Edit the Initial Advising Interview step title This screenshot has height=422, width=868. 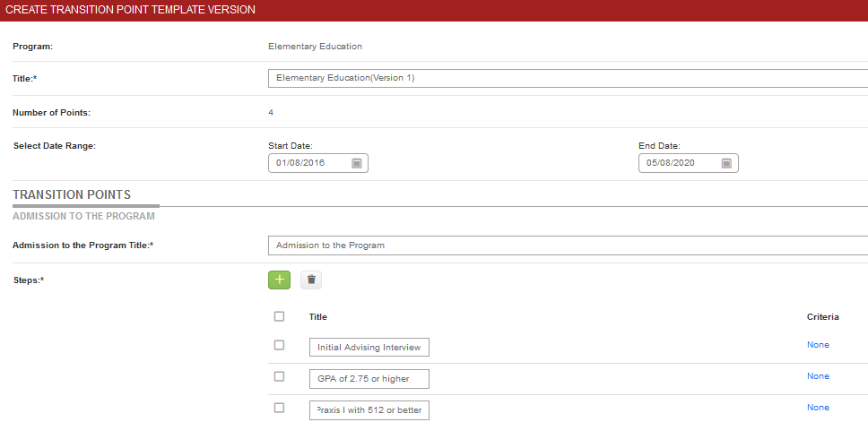(x=369, y=348)
